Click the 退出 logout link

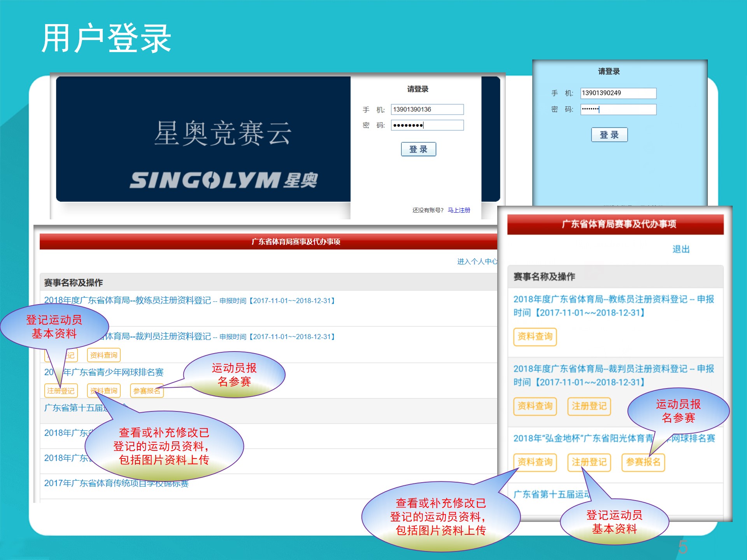[x=680, y=249]
